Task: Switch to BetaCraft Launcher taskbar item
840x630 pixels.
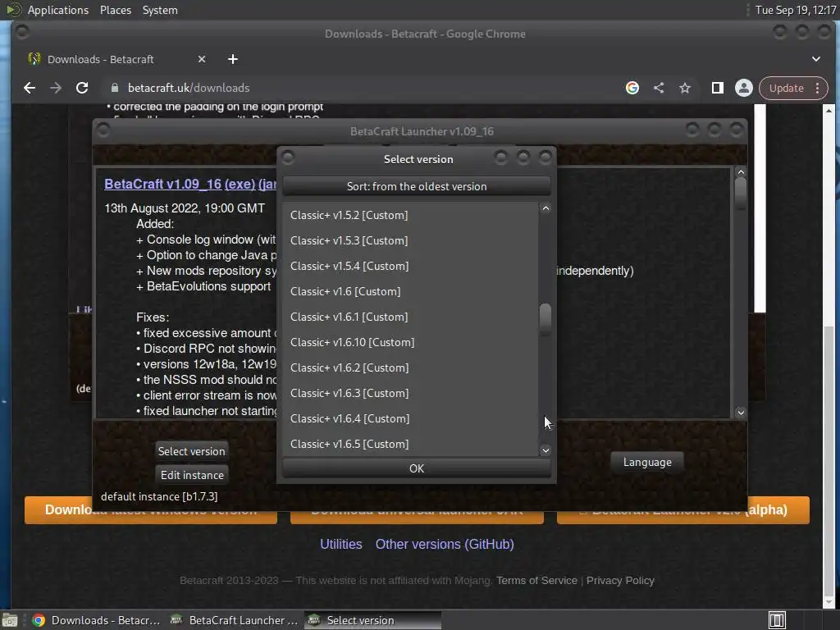Action: coord(234,620)
